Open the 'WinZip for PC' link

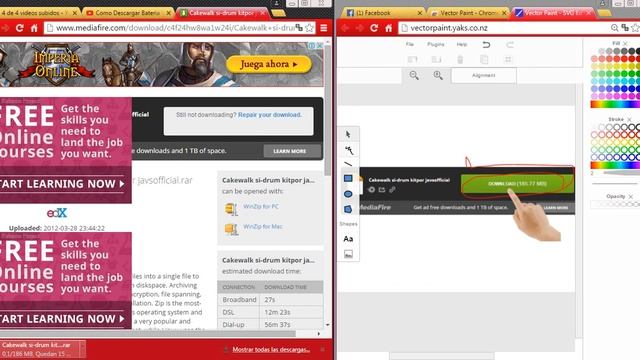[261, 206]
